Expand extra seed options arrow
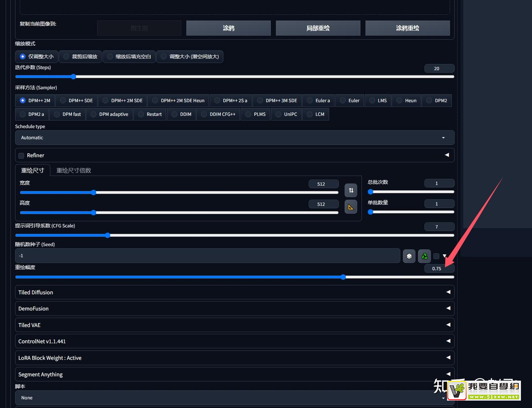The width and height of the screenshot is (532, 408). 445,256
